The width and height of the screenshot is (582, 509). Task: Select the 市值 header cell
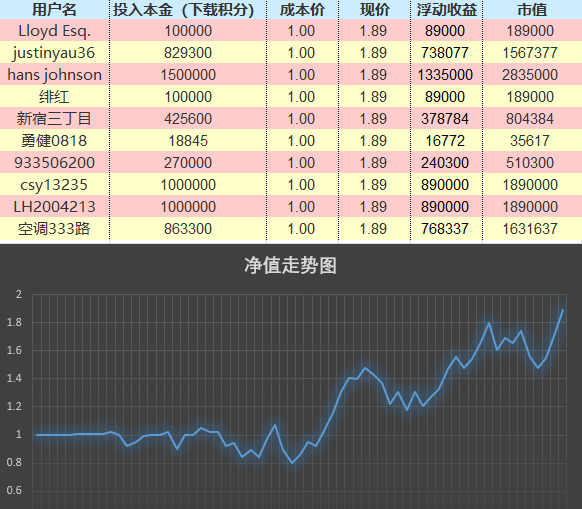[532, 10]
